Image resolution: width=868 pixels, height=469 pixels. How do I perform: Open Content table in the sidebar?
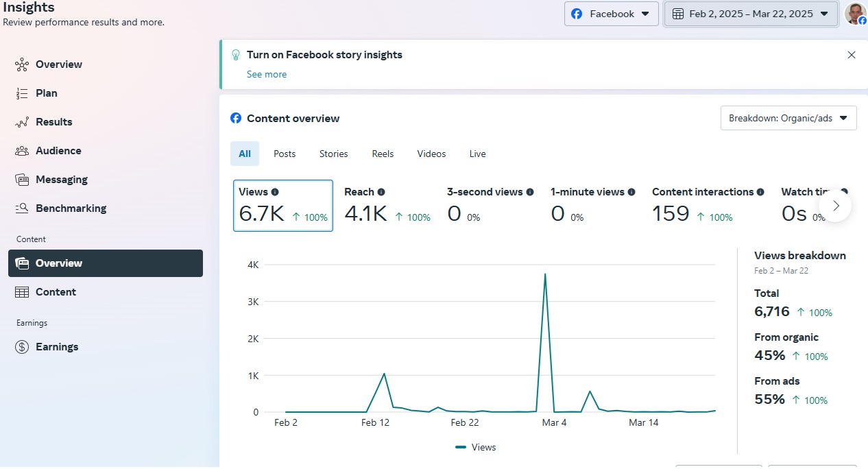(x=56, y=292)
